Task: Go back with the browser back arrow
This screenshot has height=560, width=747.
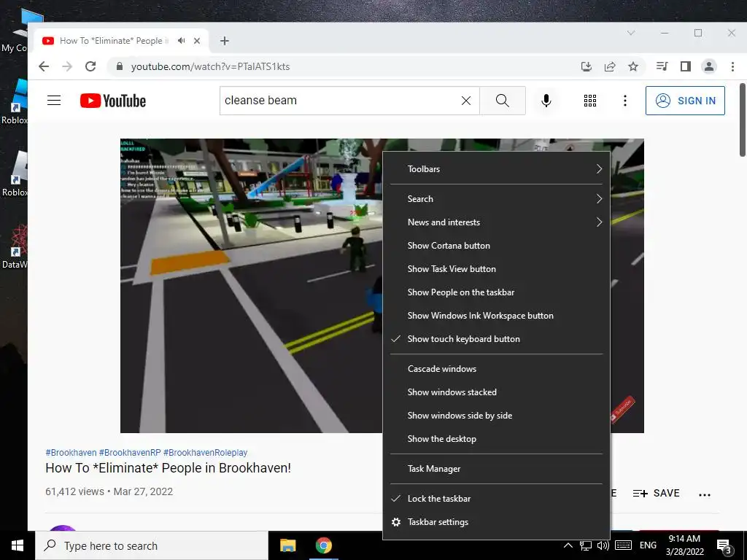Action: 44,66
